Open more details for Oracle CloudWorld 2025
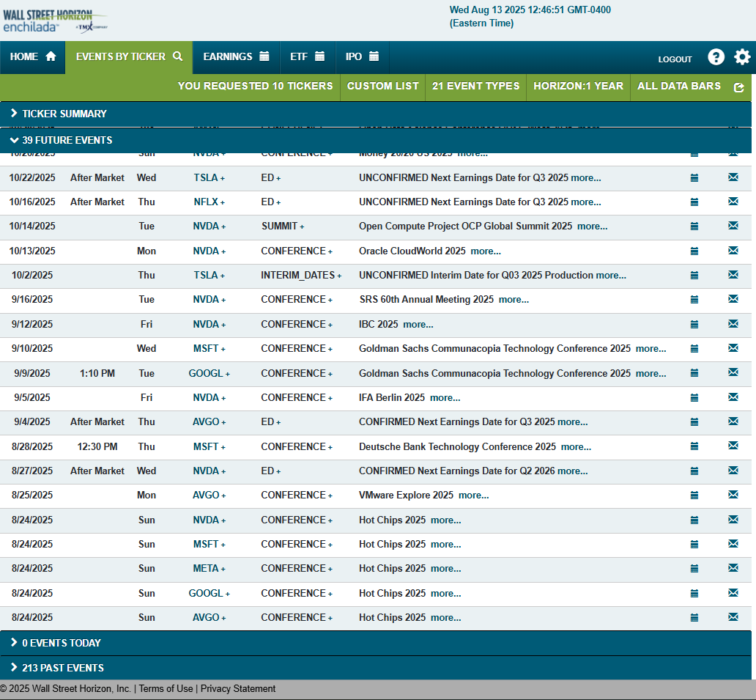This screenshot has height=700, width=756. (486, 251)
